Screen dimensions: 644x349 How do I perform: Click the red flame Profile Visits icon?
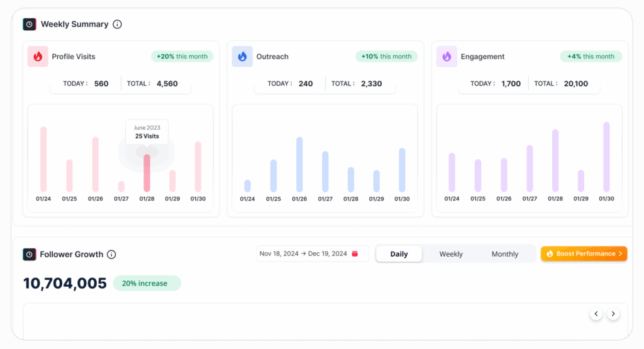coord(38,57)
